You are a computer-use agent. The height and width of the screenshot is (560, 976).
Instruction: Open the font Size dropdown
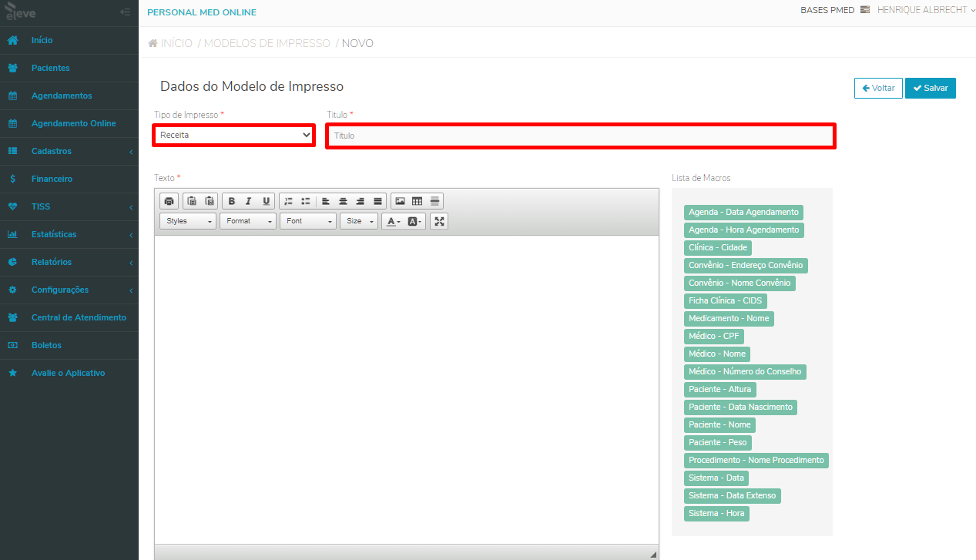point(359,221)
